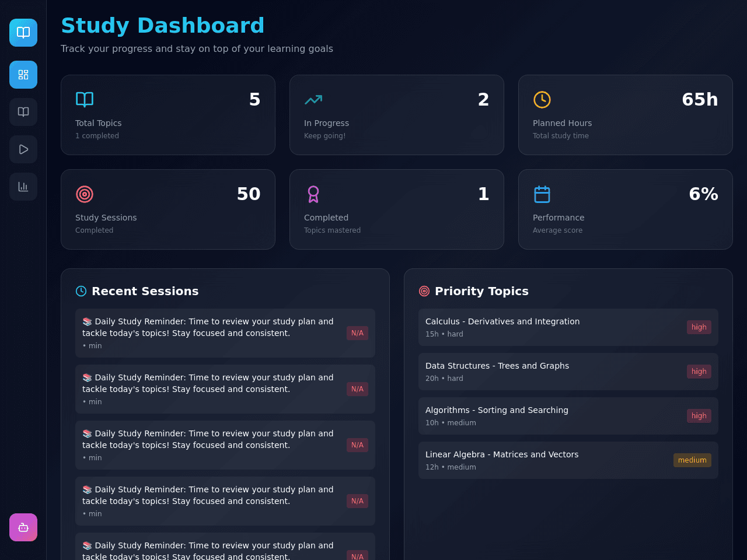The image size is (747, 560).
Task: Click the 6% performance value
Action: coord(703,194)
